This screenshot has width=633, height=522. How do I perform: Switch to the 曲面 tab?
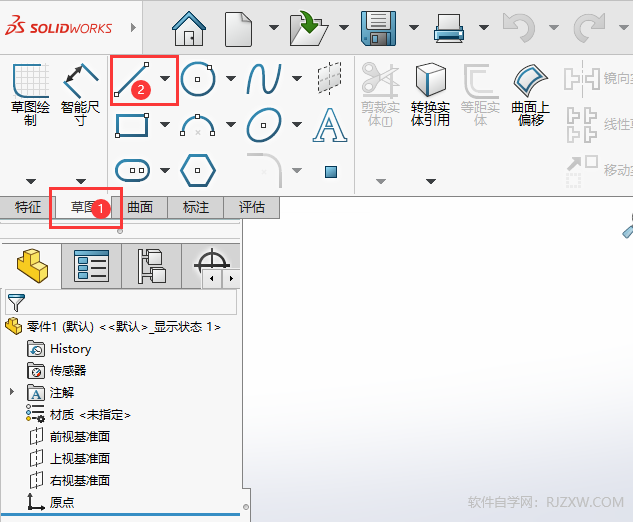coord(140,208)
